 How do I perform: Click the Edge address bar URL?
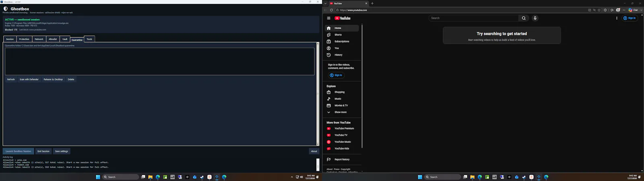pyautogui.click(x=353, y=10)
